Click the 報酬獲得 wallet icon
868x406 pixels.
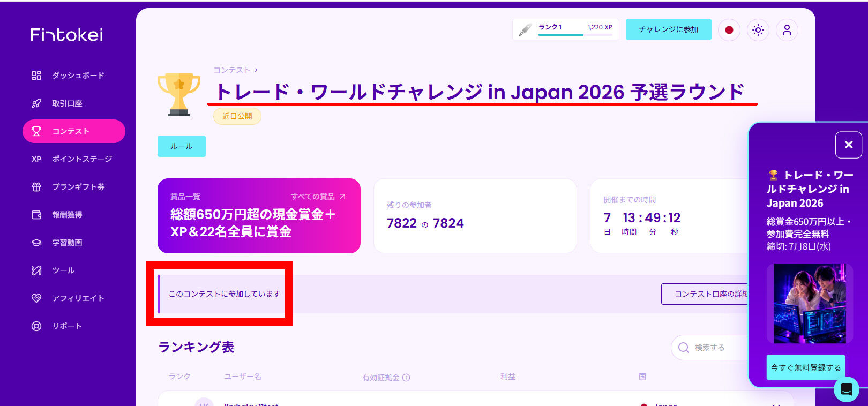[x=36, y=215]
